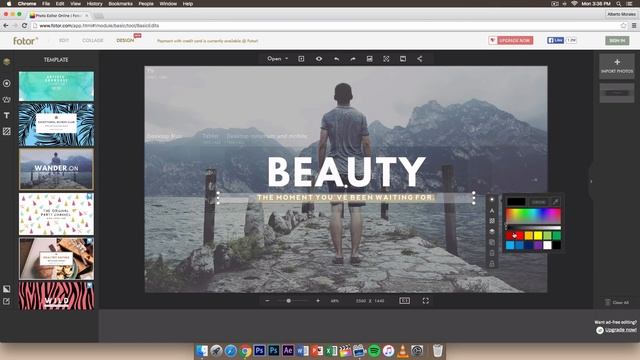Select the confetti triangles template thumbnail
The image size is (640, 360).
56,214
